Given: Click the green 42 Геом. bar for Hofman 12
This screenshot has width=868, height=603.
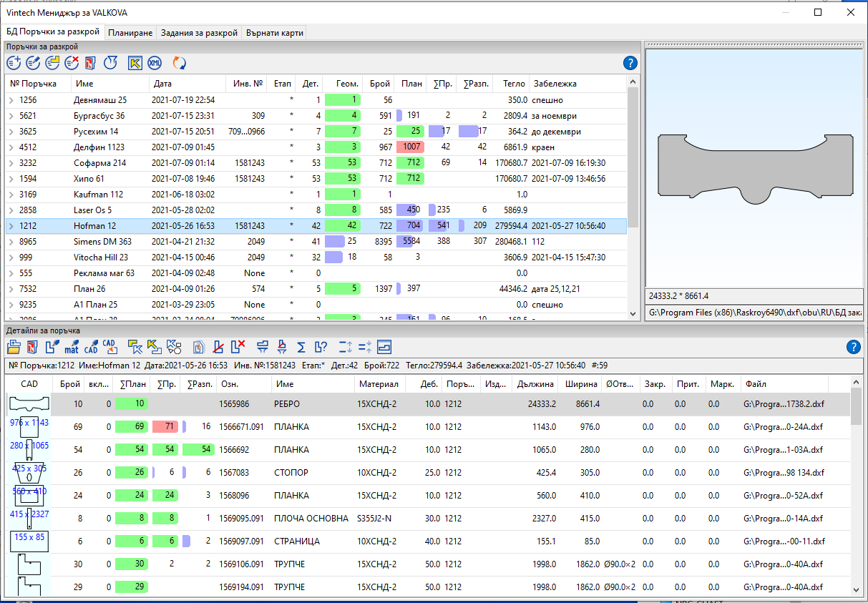Looking at the screenshot, I should click(x=343, y=226).
